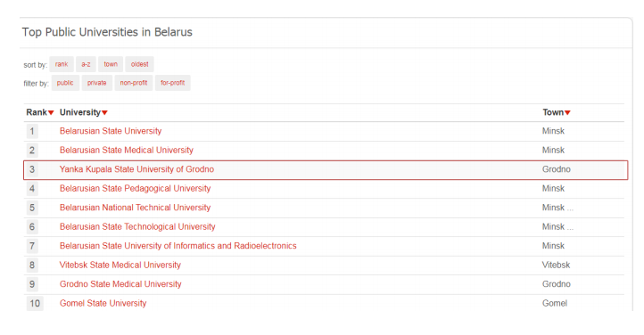Click Minsk town in Technical University row
This screenshot has width=644, height=335.
point(557,208)
